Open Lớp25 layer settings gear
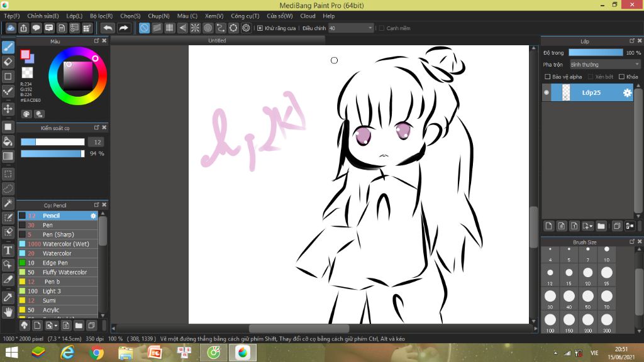The image size is (644, 362). (x=627, y=93)
